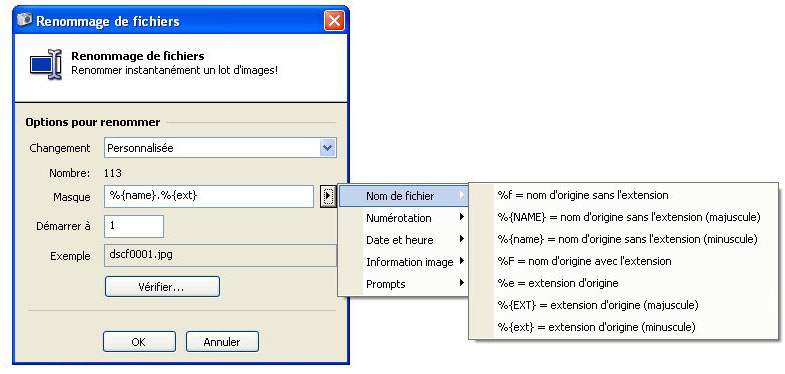The height and width of the screenshot is (374, 785).
Task: Insert %{name} lowercase name entry
Action: click(623, 239)
